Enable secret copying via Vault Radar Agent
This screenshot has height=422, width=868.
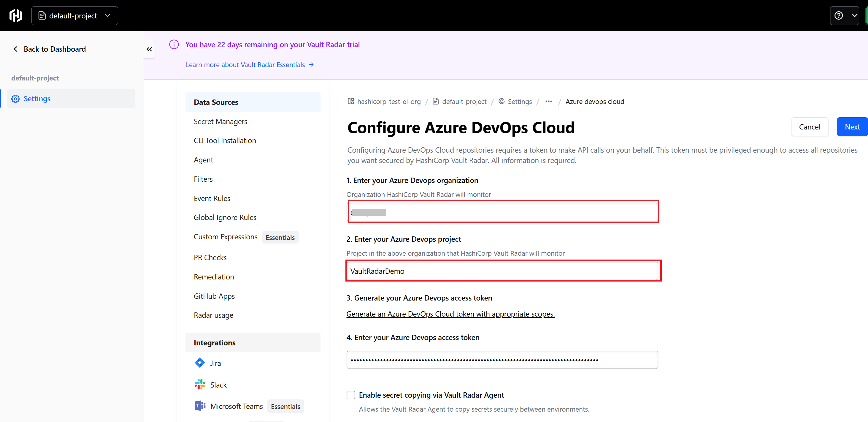350,395
